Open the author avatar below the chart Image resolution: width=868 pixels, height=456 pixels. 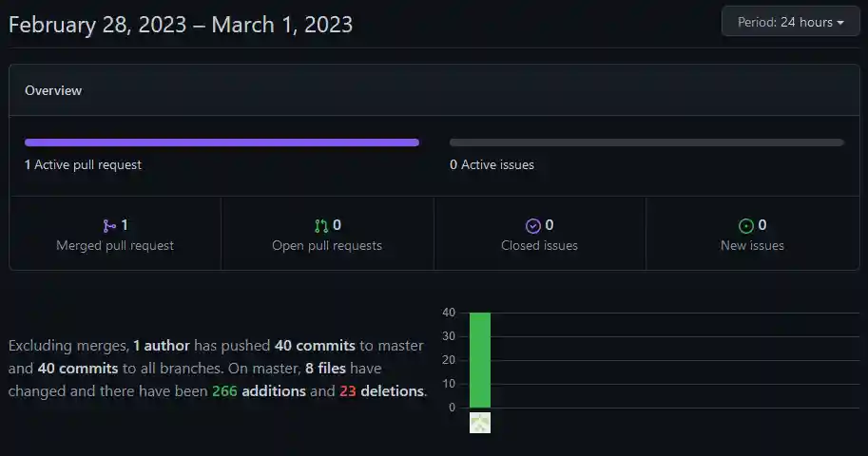(480, 423)
